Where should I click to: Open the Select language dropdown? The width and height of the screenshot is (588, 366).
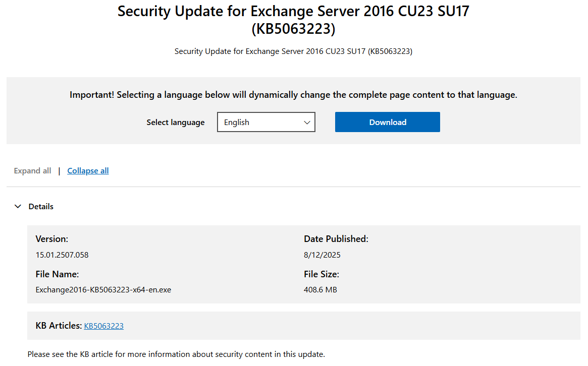266,122
